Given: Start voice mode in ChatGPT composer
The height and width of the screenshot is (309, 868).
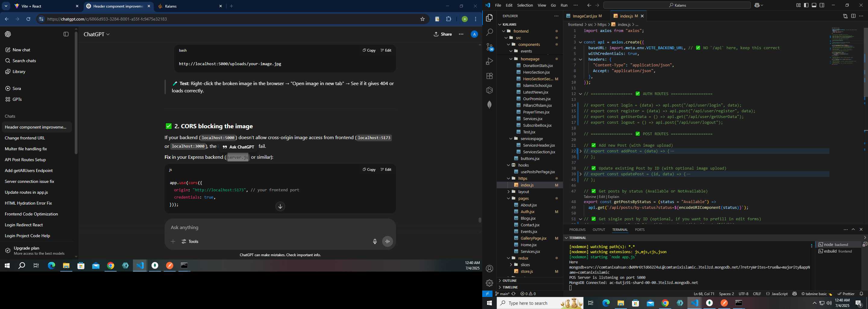Looking at the screenshot, I should (388, 241).
